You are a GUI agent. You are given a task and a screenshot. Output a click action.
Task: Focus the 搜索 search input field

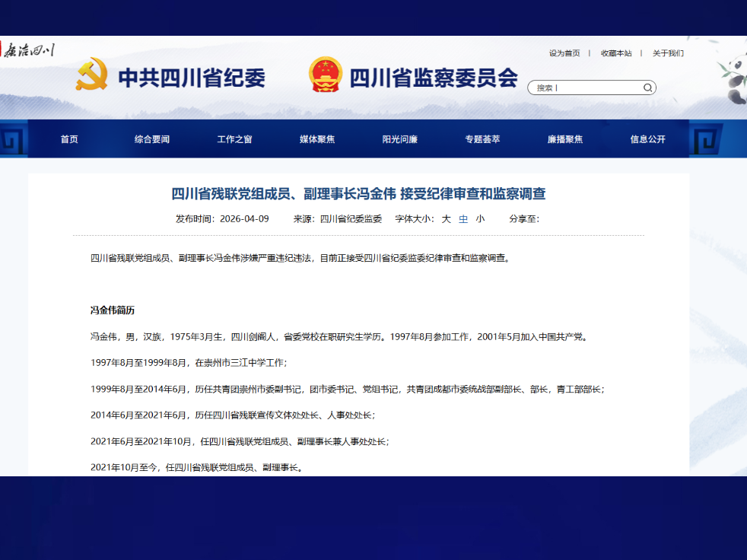tap(586, 87)
